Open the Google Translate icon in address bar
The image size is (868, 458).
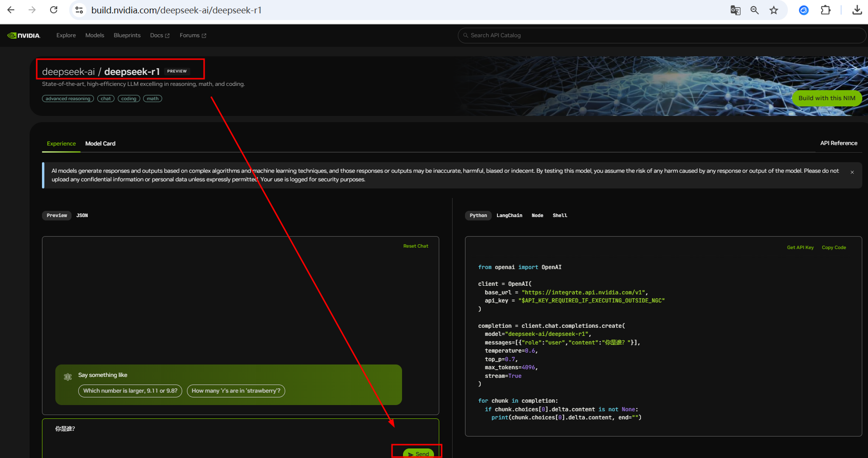pyautogui.click(x=735, y=10)
